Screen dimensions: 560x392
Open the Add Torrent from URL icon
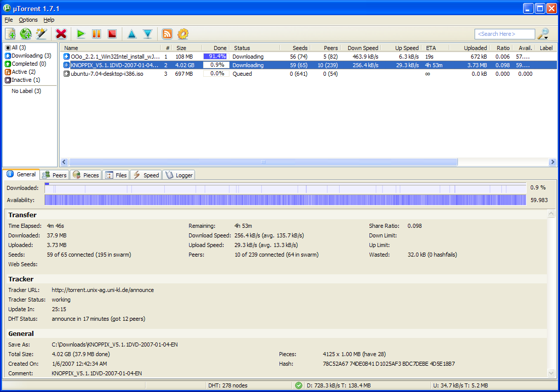[x=25, y=33]
